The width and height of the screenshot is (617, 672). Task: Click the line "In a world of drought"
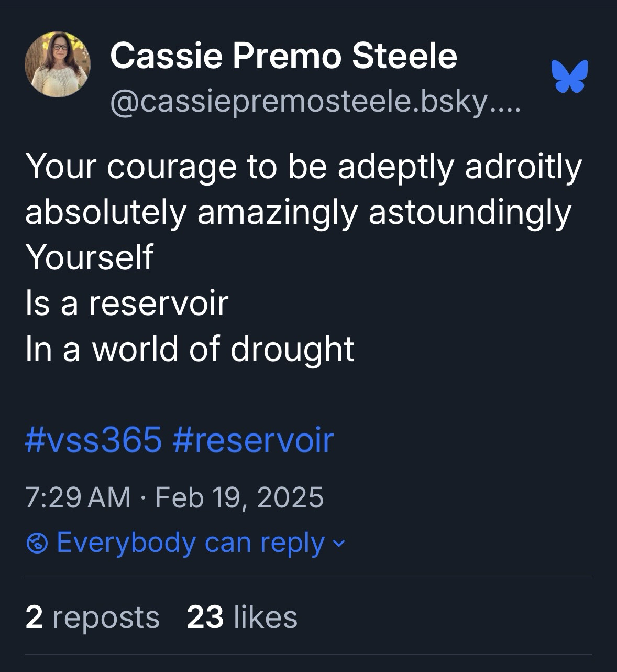(190, 349)
